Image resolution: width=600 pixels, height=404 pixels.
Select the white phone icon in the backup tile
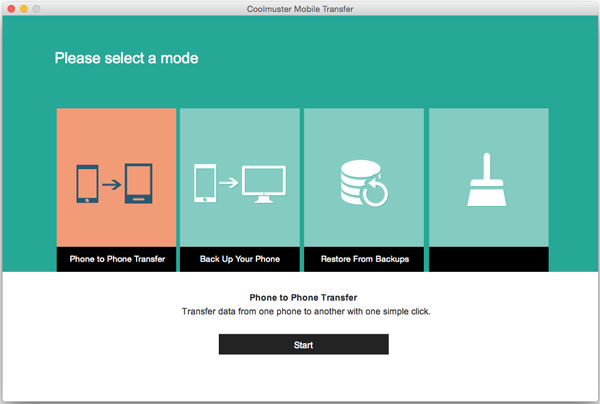(x=206, y=184)
